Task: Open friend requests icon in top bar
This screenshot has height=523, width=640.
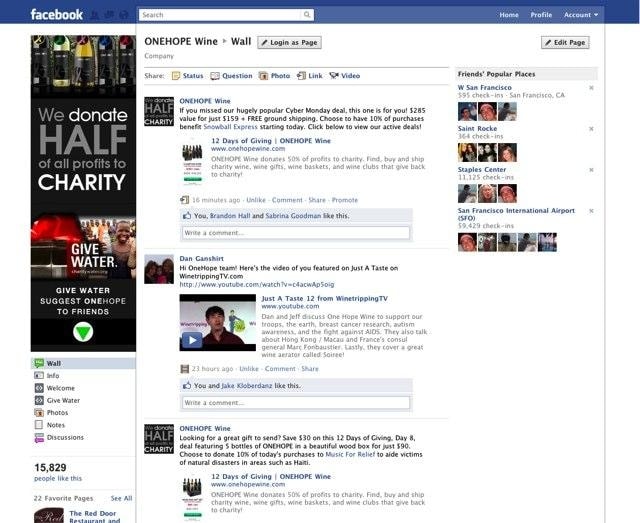Action: pos(95,15)
